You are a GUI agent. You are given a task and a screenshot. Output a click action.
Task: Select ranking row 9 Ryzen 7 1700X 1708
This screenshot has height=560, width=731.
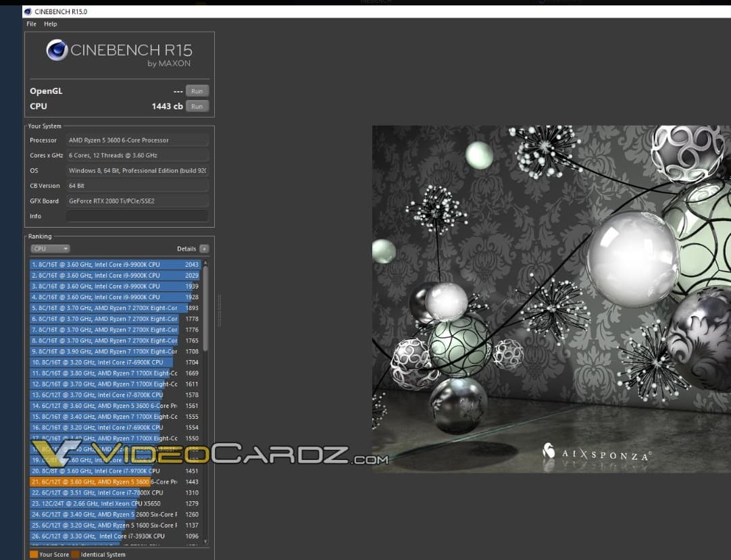(x=116, y=351)
